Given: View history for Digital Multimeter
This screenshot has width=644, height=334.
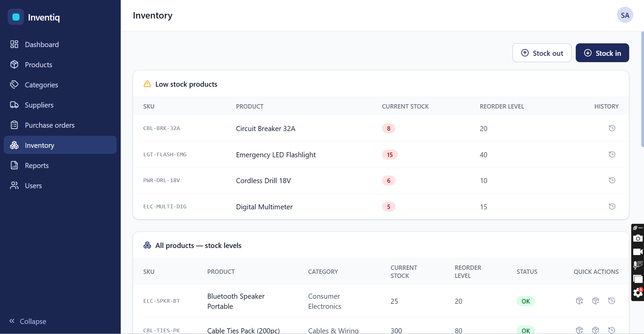Looking at the screenshot, I should 612,206.
